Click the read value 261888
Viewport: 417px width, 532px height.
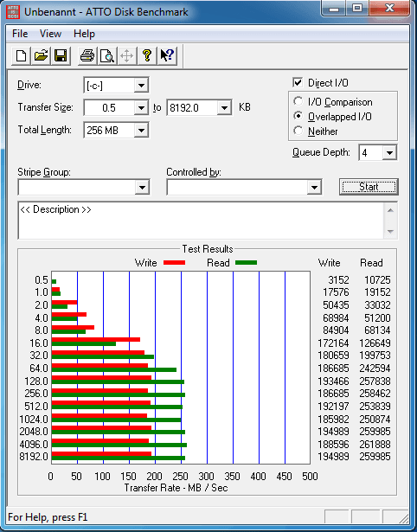coord(375,444)
